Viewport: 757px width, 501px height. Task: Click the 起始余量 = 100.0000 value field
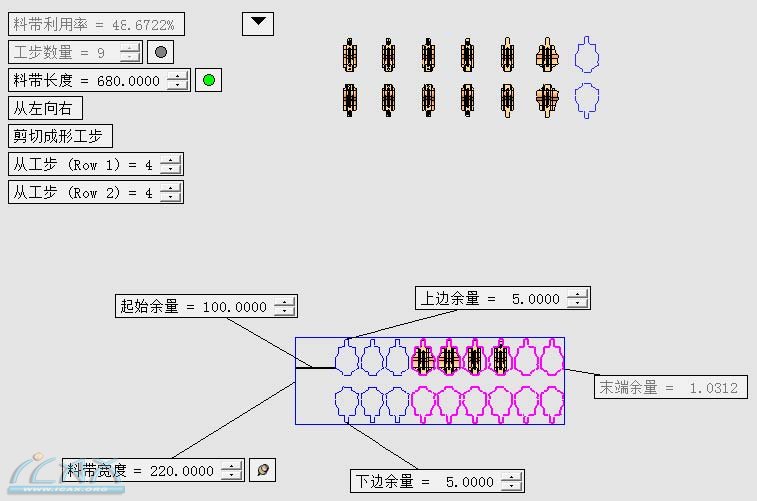pos(206,306)
